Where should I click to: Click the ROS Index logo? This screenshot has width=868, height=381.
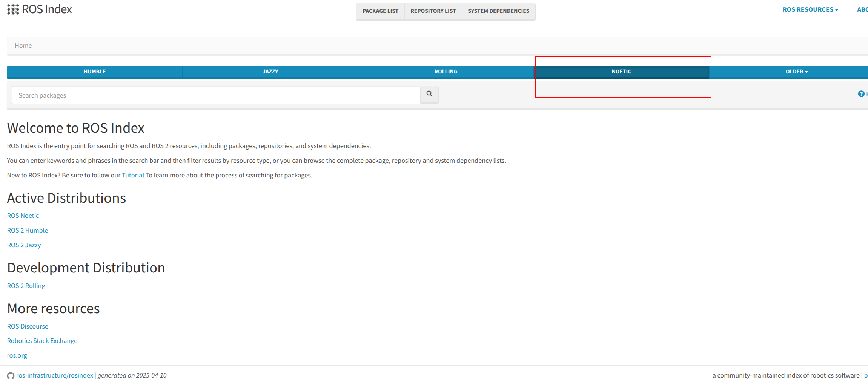40,9
